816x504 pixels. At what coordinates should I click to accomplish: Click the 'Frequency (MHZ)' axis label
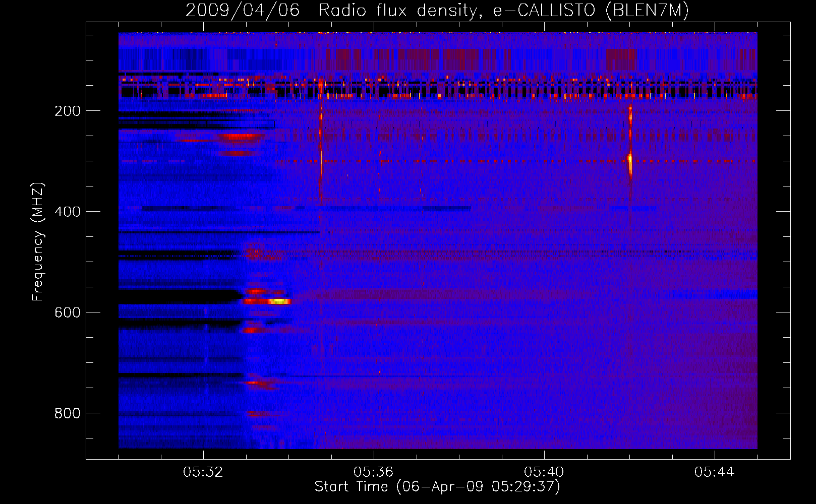38,242
